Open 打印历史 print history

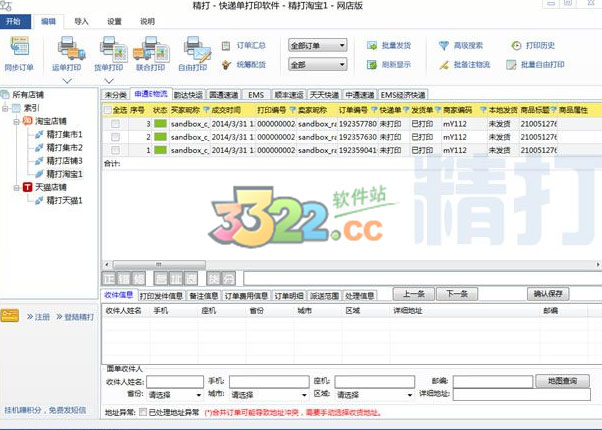pyautogui.click(x=533, y=46)
